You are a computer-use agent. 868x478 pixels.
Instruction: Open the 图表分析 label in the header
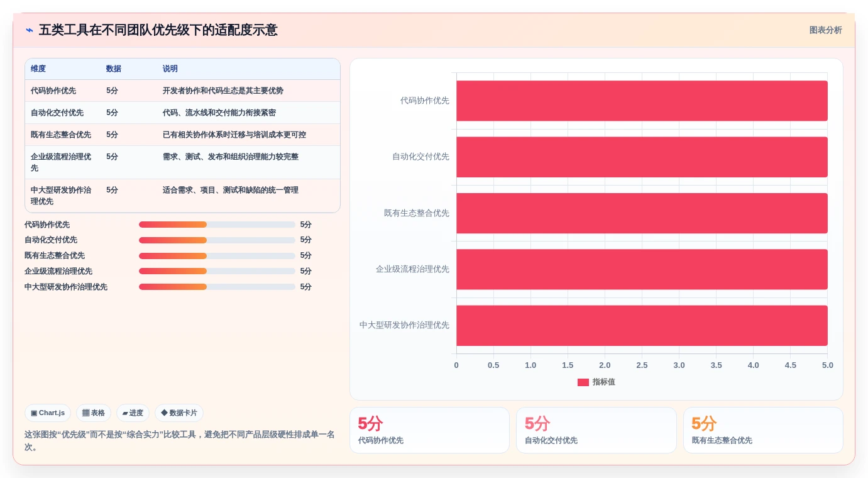tap(825, 30)
